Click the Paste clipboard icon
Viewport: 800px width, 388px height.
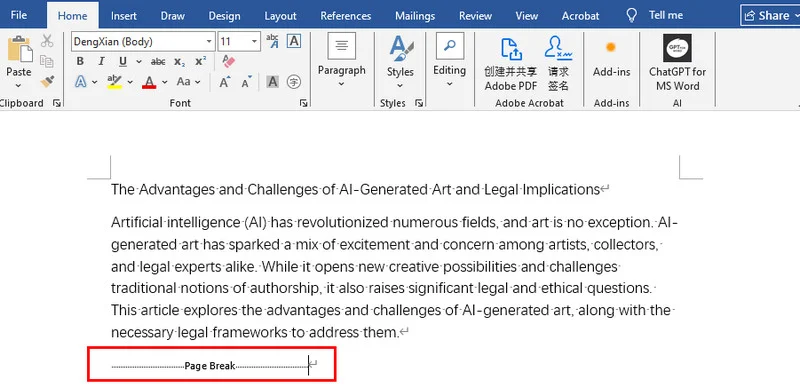19,50
